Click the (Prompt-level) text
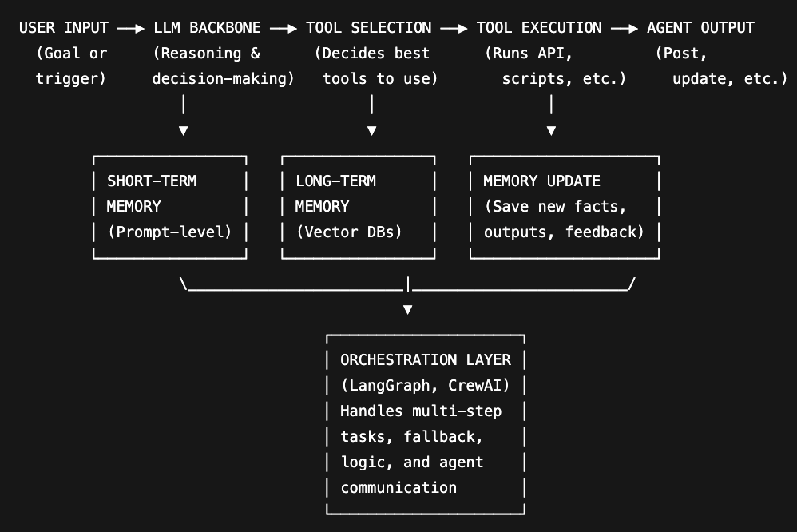Screen dimensions: 797x532 click(169, 232)
